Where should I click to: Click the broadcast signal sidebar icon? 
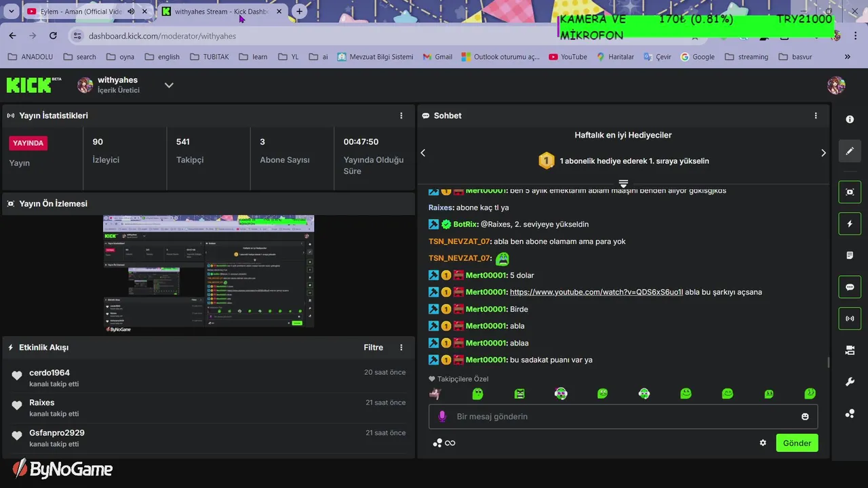pyautogui.click(x=850, y=319)
